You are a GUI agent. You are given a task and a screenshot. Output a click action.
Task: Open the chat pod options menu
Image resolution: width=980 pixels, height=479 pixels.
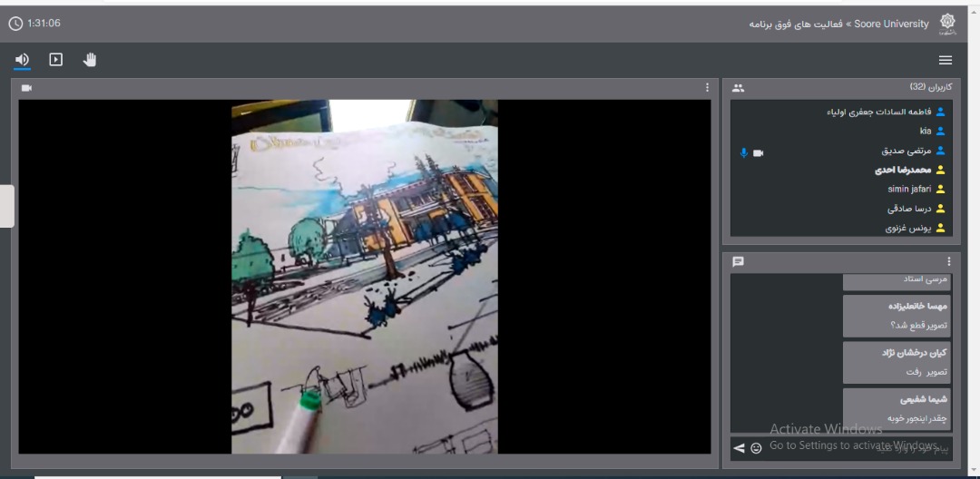click(x=949, y=261)
